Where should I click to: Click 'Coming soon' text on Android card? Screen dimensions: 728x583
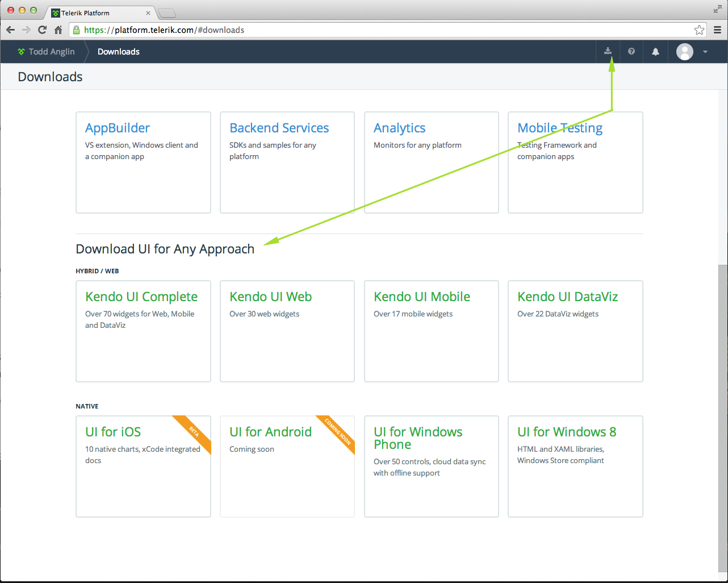tap(252, 449)
